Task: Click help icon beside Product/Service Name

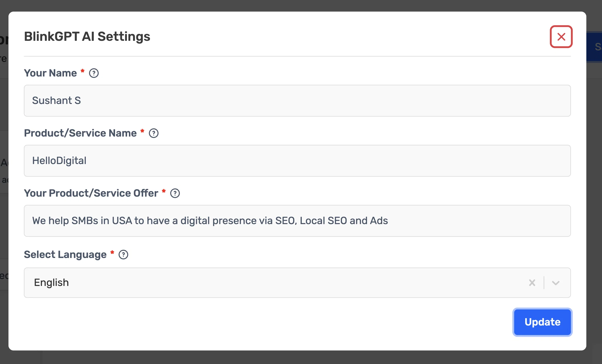Action: [154, 133]
